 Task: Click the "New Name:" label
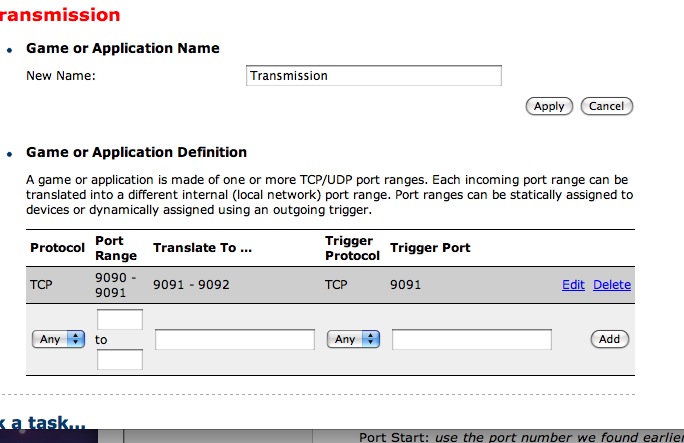pos(61,76)
